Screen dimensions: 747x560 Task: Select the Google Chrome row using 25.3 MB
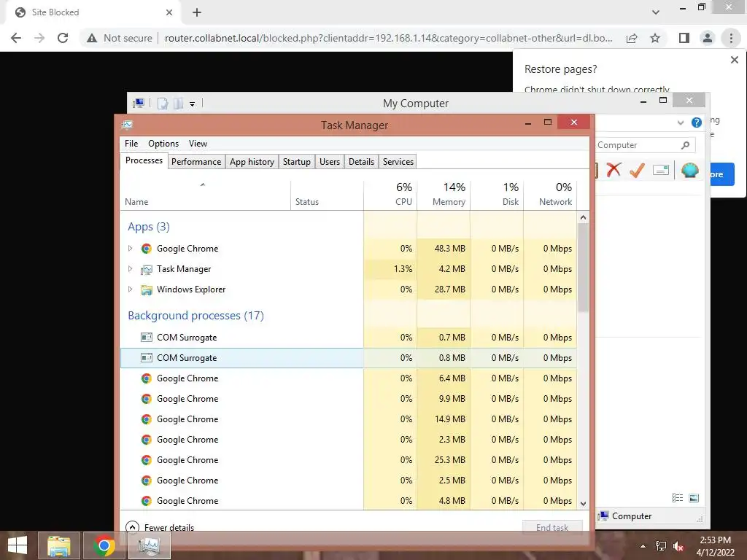click(349, 460)
